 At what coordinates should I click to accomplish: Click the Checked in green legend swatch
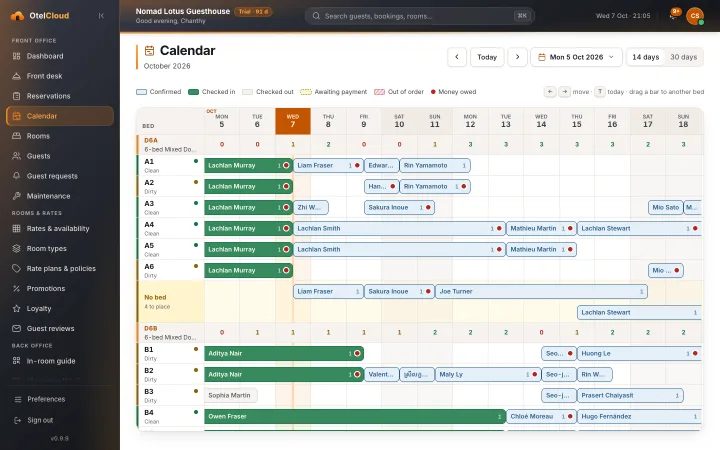[x=193, y=92]
